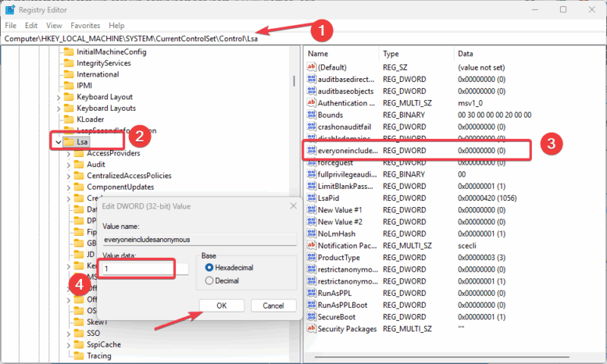Open the Help menu

pos(116,26)
